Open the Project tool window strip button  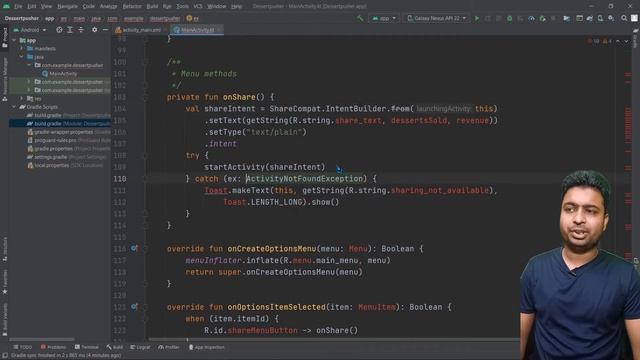(4, 37)
